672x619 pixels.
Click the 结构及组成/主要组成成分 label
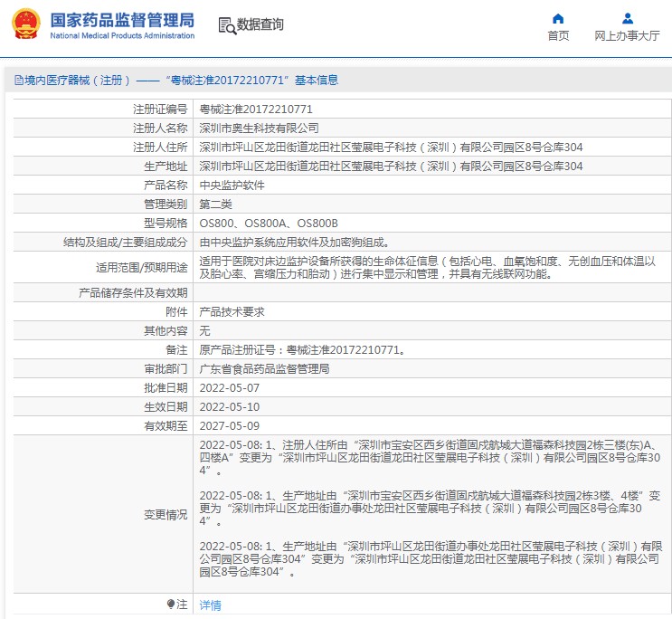pyautogui.click(x=125, y=243)
